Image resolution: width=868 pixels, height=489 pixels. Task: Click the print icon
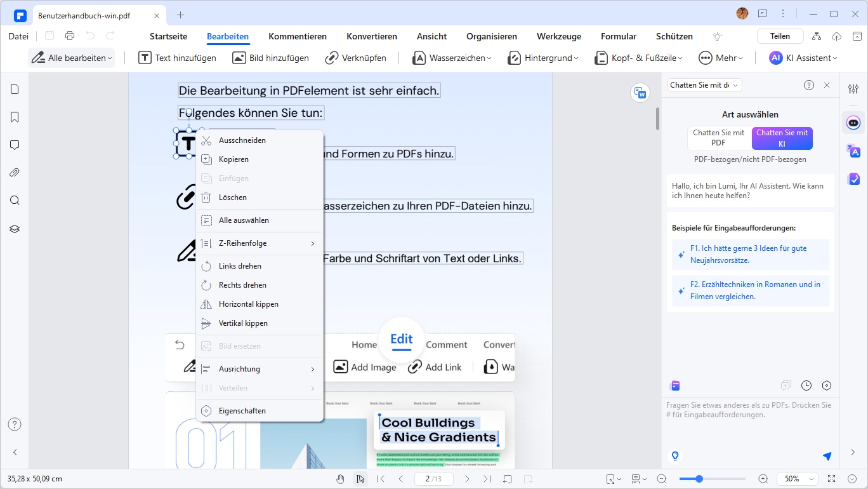[70, 36]
